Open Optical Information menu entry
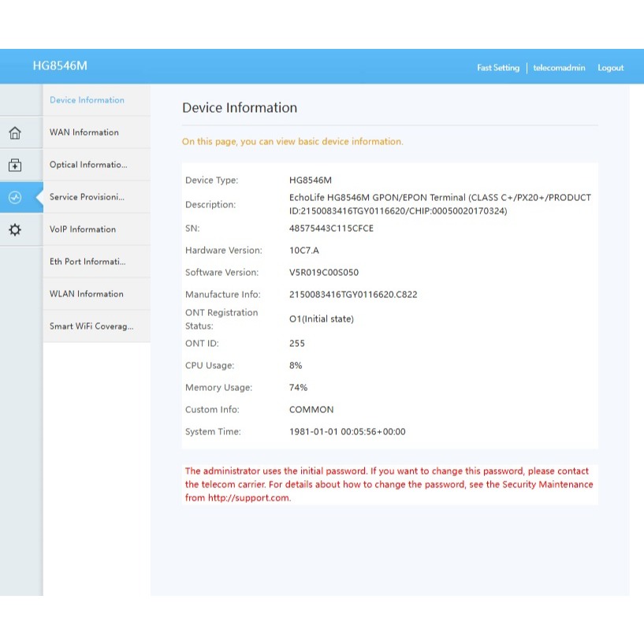This screenshot has height=644, width=644. (x=88, y=165)
